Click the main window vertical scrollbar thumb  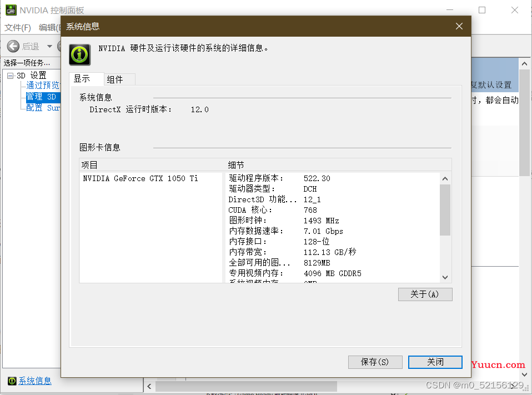[525, 123]
